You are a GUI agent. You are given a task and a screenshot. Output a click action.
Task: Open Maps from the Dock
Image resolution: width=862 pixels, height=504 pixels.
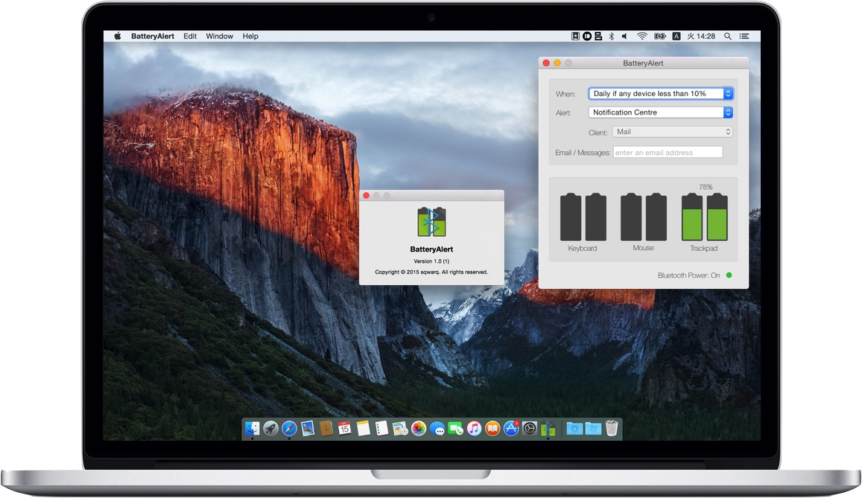point(400,428)
